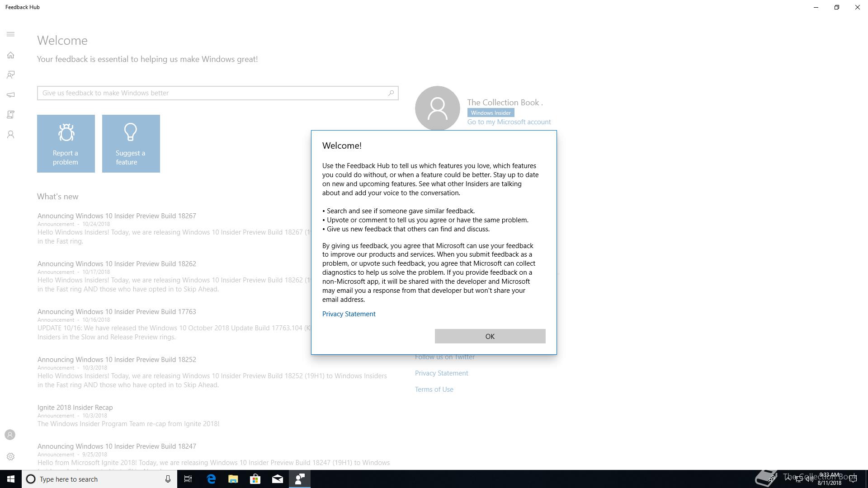Click the network tray icon
Viewport: 868px width, 488px height.
[798, 479]
